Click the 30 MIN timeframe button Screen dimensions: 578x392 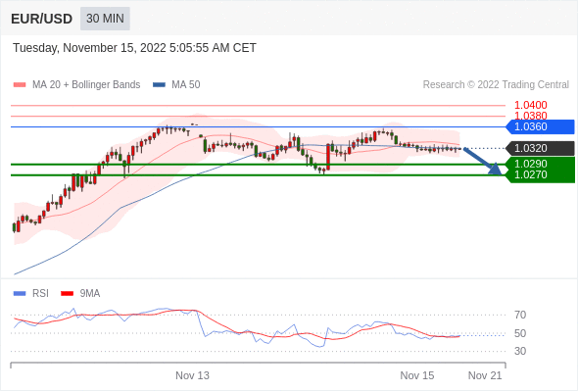[x=105, y=19]
